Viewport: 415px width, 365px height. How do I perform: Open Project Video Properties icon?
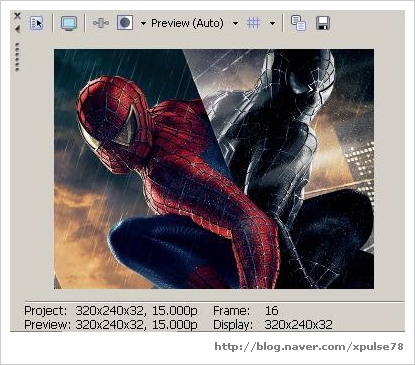tap(36, 23)
